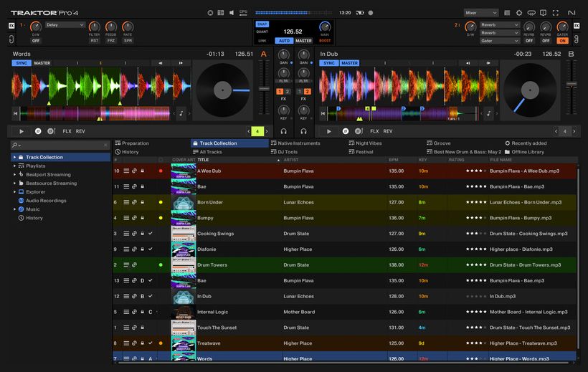This screenshot has width=588, height=372.
Task: Expand the Explorer tree node
Action: point(14,191)
